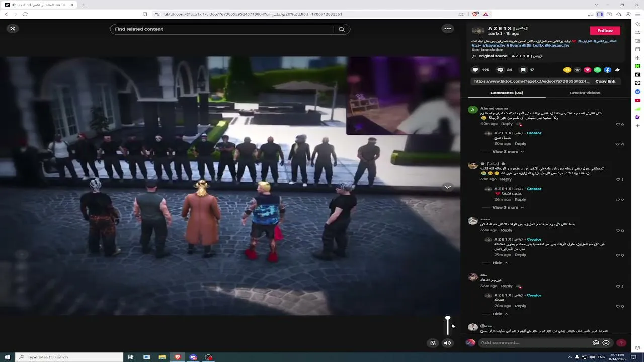The image size is (644, 362).
Task: Click the yellow repost icon
Action: click(567, 70)
